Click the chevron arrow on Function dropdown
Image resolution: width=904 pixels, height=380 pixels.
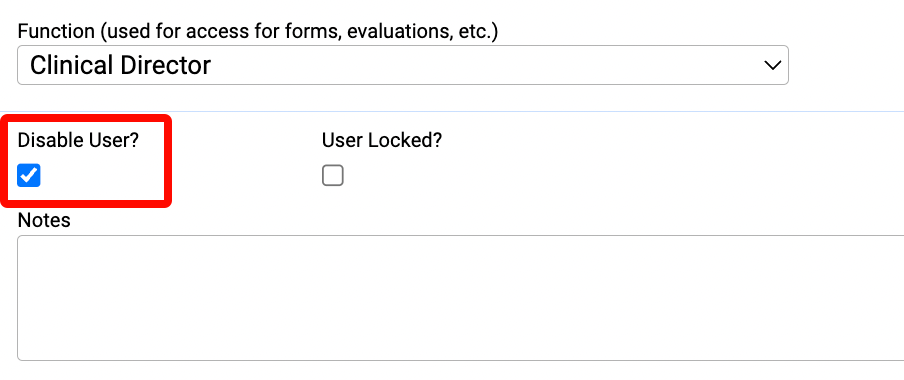[x=772, y=65]
